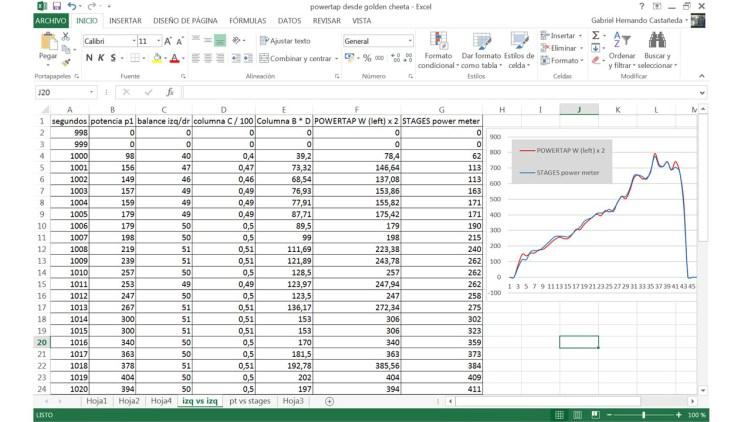Adjust the zoom slider in status bar
Viewport: 751px width, 422px height.
641,414
